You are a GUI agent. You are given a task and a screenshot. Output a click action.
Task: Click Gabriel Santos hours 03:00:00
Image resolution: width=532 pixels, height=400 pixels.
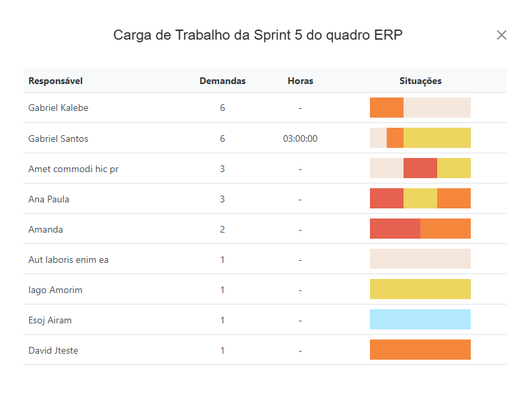[300, 138]
